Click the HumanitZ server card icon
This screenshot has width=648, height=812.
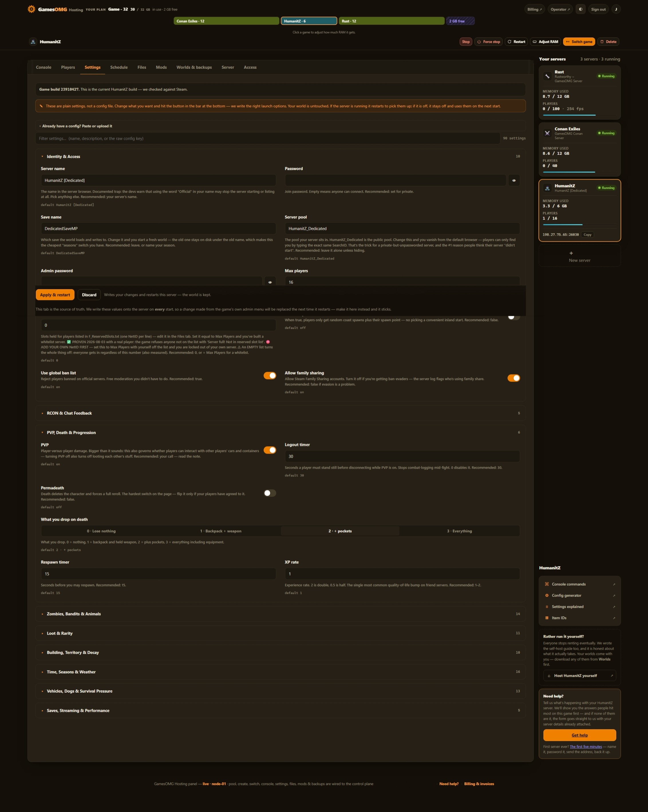(x=548, y=188)
